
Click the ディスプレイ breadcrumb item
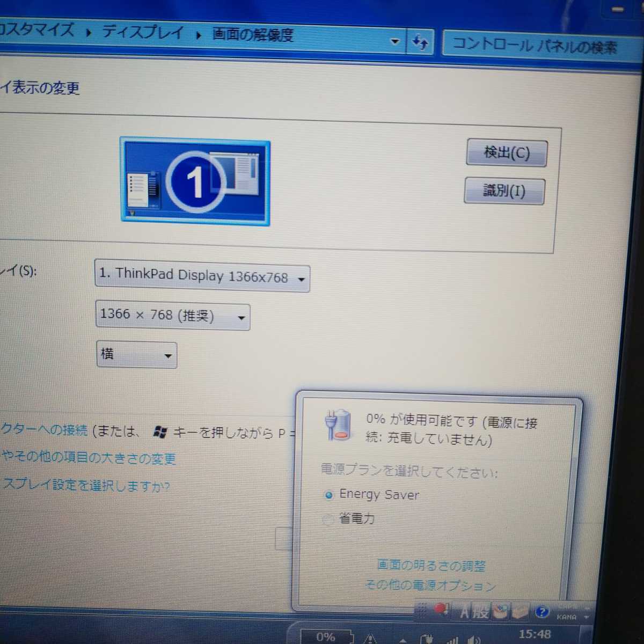point(142,32)
